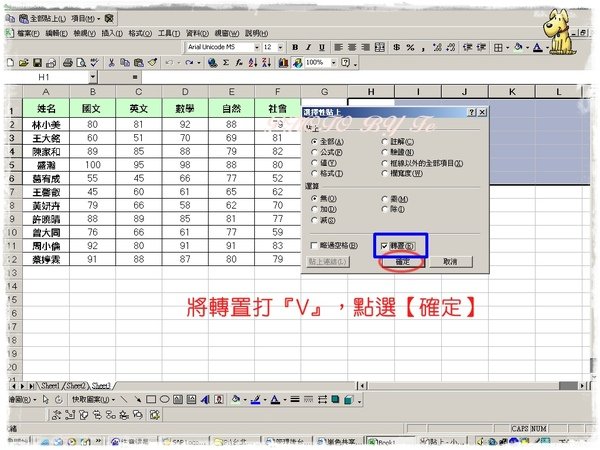Open the Arial Unicode MS font dropdown
The height and width of the screenshot is (450, 600).
257,47
